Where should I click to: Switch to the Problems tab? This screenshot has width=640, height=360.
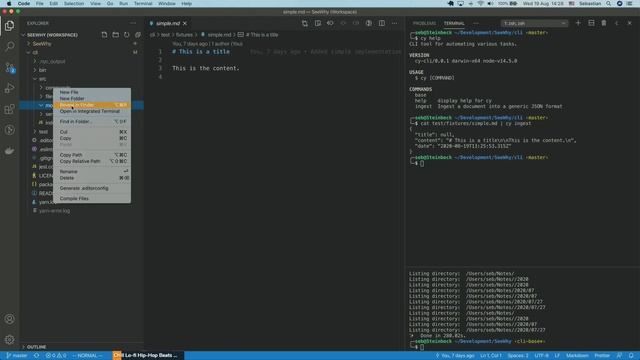(x=424, y=23)
